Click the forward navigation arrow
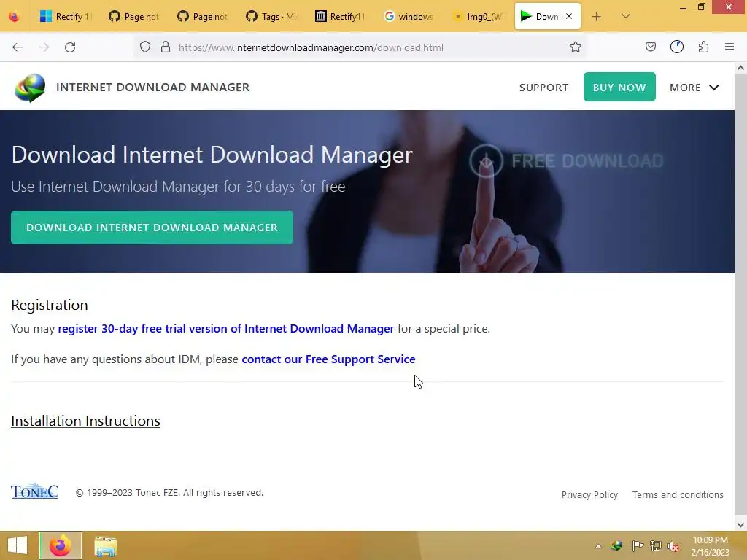This screenshot has height=560, width=747. click(44, 47)
